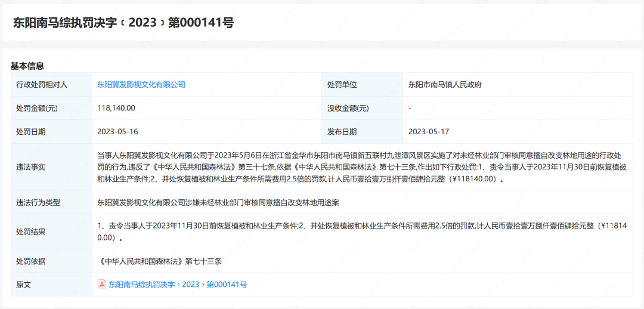Click the 基本信息 section heading
Viewport: 644px width, 309px height.
(x=27, y=66)
